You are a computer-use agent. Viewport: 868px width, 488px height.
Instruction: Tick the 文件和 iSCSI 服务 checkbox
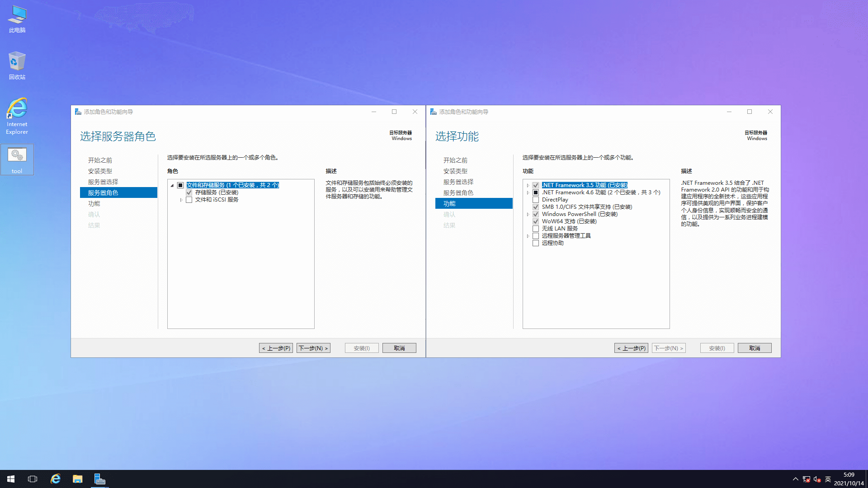coord(189,200)
